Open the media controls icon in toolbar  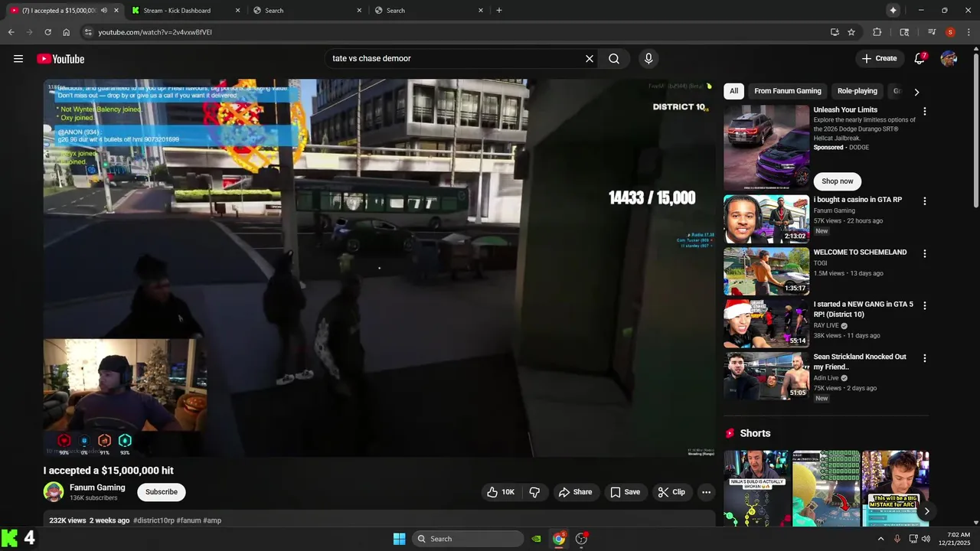click(x=932, y=32)
